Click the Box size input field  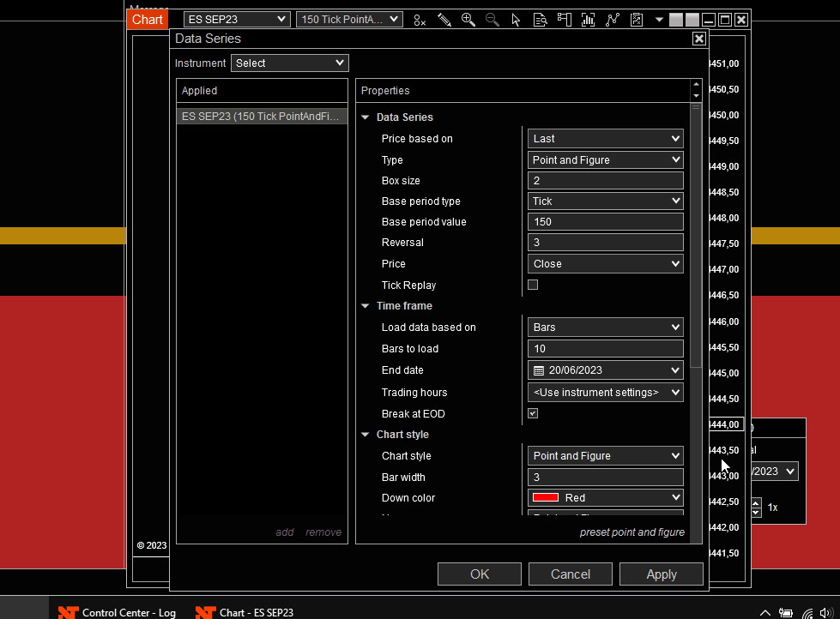605,181
